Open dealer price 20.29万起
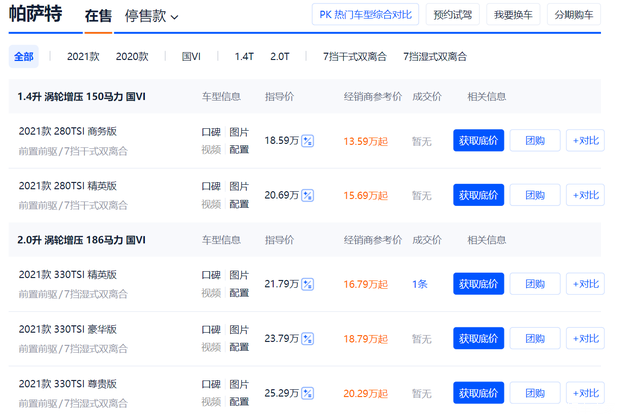Image resolution: width=620 pixels, height=419 pixels. [x=365, y=393]
